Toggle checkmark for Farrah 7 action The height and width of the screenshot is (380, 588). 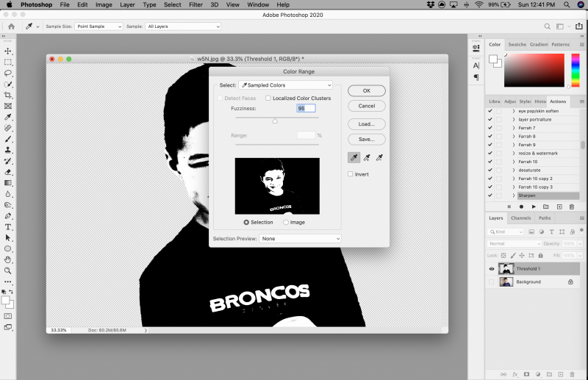coord(490,128)
